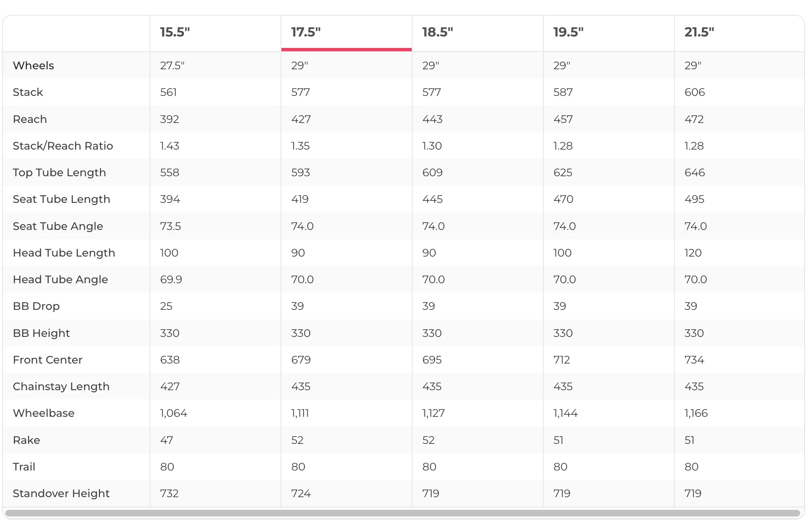Click the Trail row label
Image resolution: width=812 pixels, height=532 pixels.
(24, 467)
